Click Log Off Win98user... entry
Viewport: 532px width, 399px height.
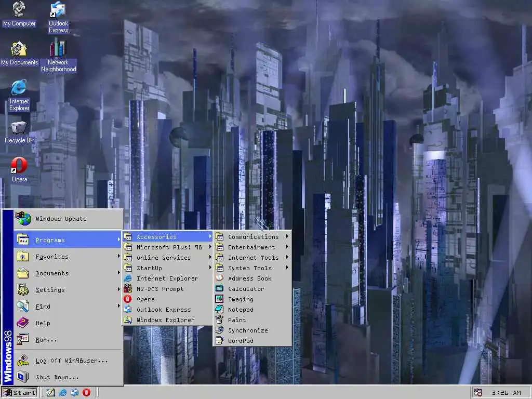[68, 361]
